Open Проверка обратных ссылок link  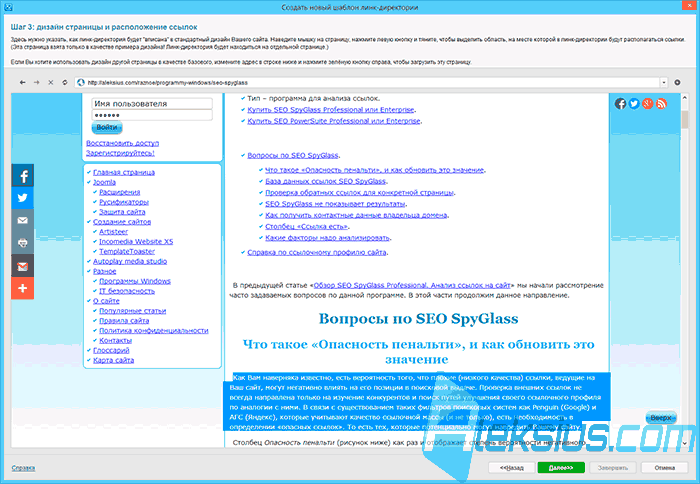(359, 192)
